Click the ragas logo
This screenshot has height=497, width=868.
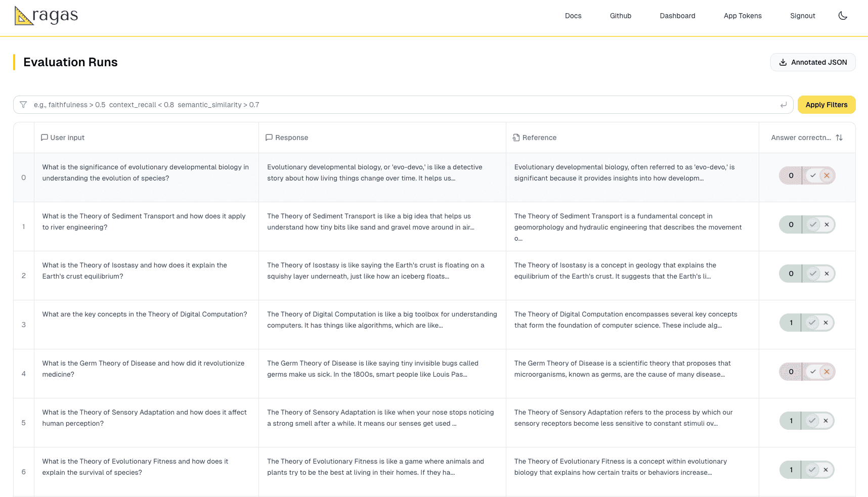point(46,16)
